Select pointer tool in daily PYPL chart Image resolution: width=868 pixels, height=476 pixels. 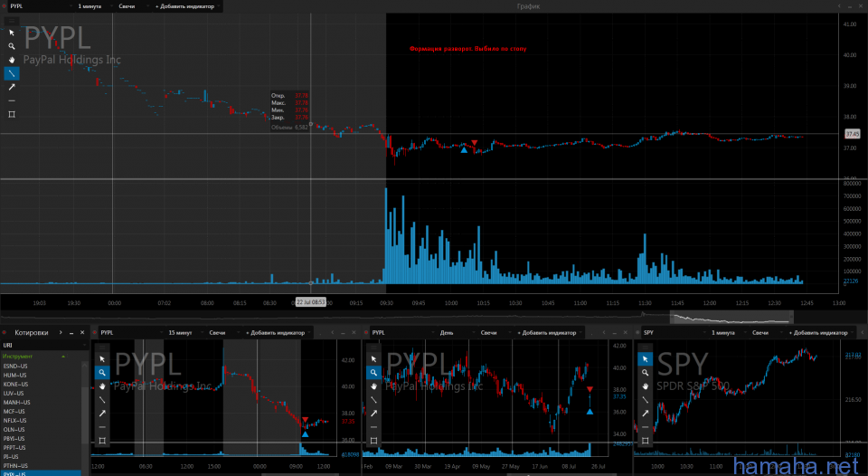point(373,359)
